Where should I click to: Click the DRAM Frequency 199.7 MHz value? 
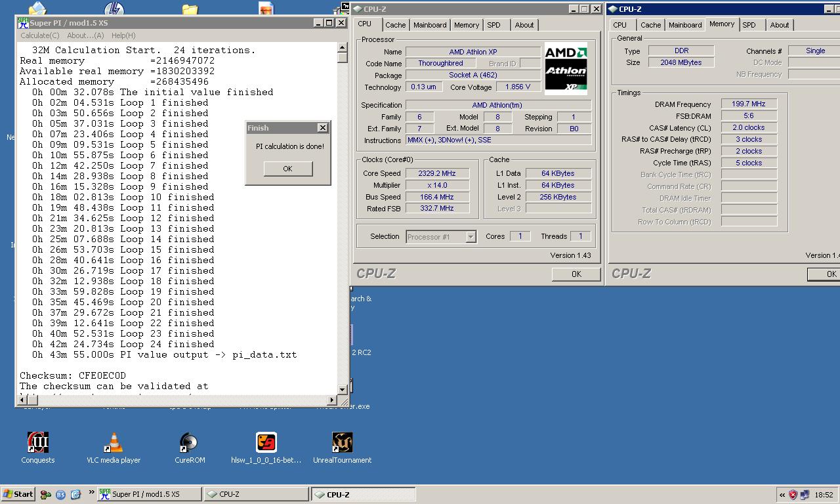(x=749, y=104)
